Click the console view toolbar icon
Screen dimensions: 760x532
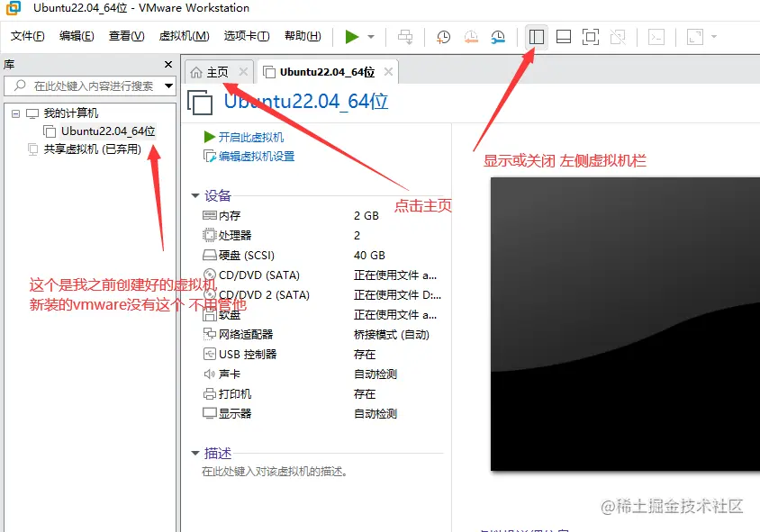656,37
